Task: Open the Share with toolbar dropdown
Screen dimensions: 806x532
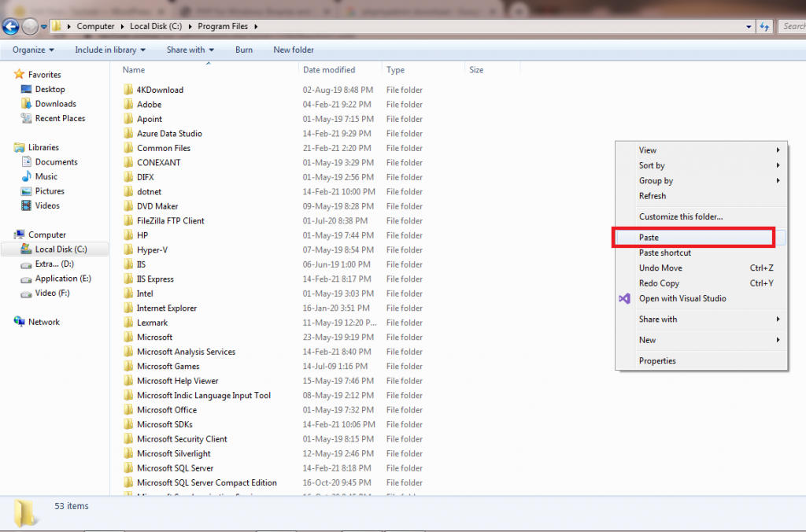Action: click(190, 50)
